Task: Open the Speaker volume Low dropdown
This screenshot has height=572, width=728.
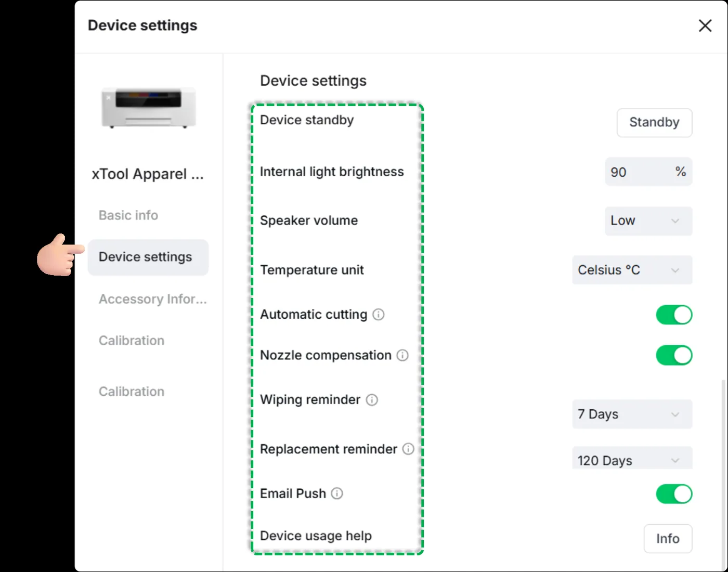Action: (x=648, y=221)
